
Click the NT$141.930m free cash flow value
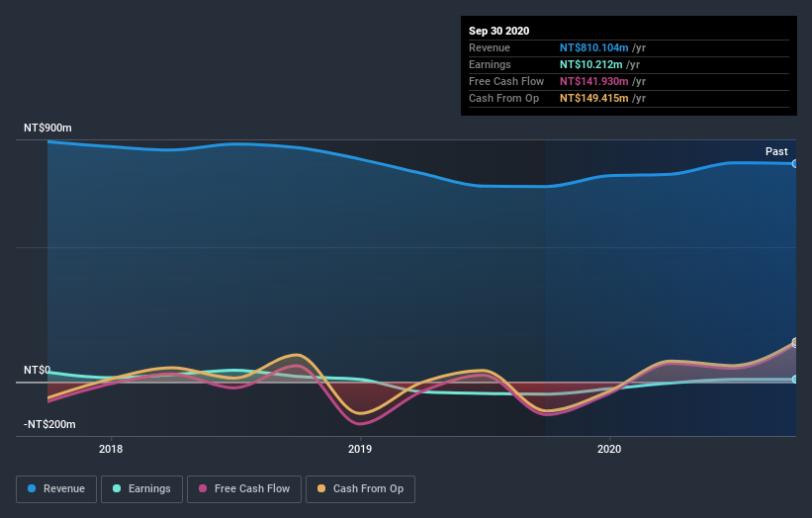593,81
